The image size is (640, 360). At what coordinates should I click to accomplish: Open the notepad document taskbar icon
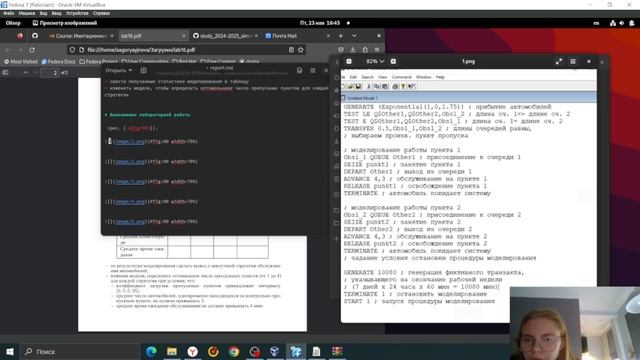[x=316, y=351]
